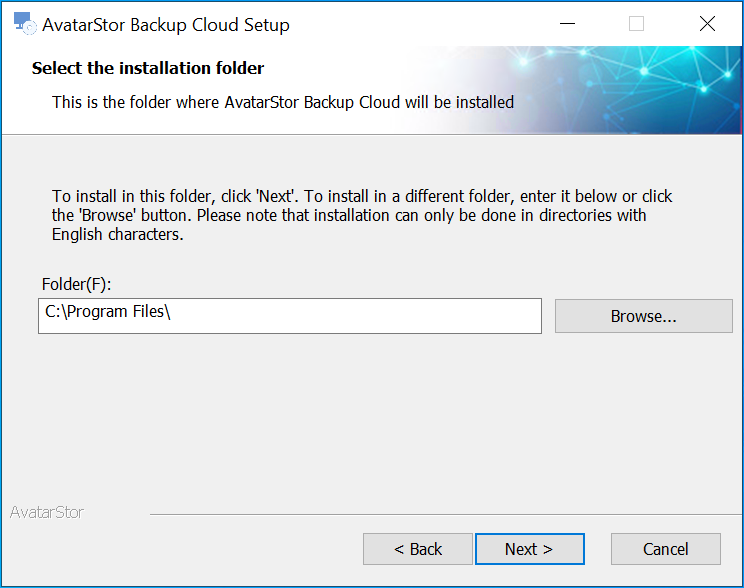The image size is (744, 588).
Task: Close the AvatarStor Backup Cloud Setup dialog
Action: (707, 23)
